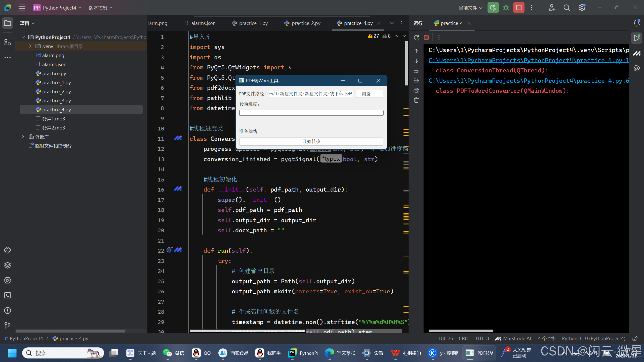The width and height of the screenshot is (644, 362).
Task: Open notifications bell icon
Action: pyautogui.click(x=637, y=23)
